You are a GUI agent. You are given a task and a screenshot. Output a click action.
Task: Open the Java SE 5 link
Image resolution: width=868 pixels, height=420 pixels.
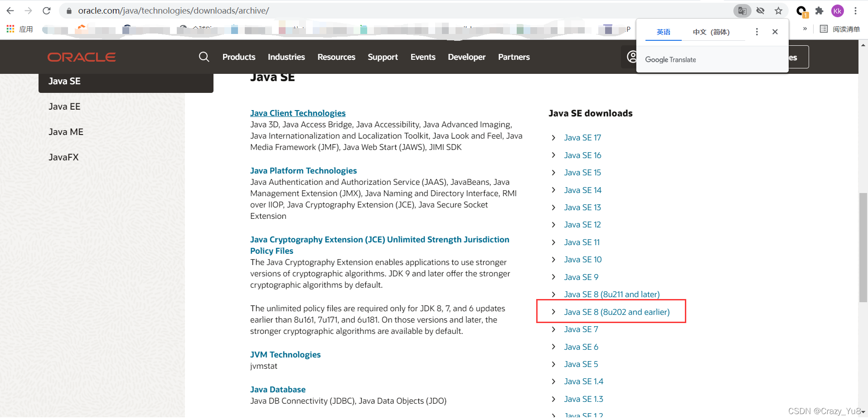click(x=581, y=364)
